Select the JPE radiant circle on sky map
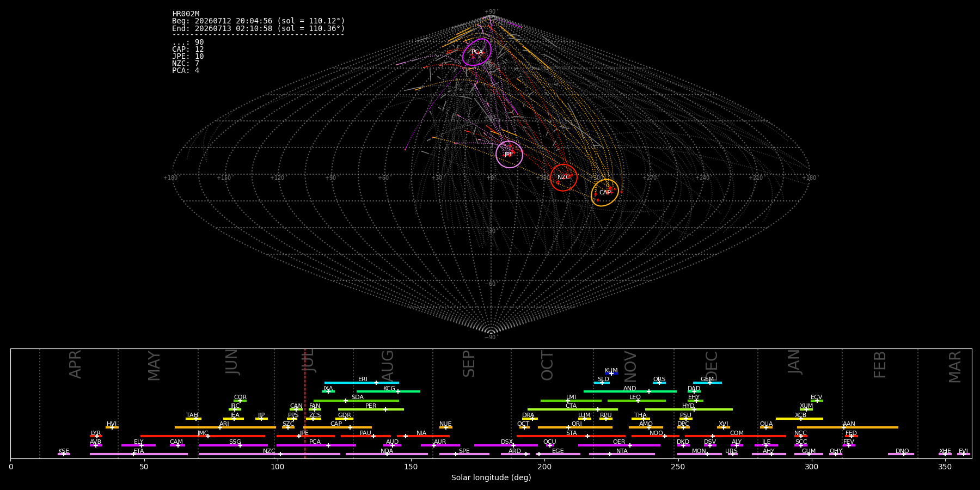Image resolution: width=980 pixels, height=490 pixels. coord(509,155)
